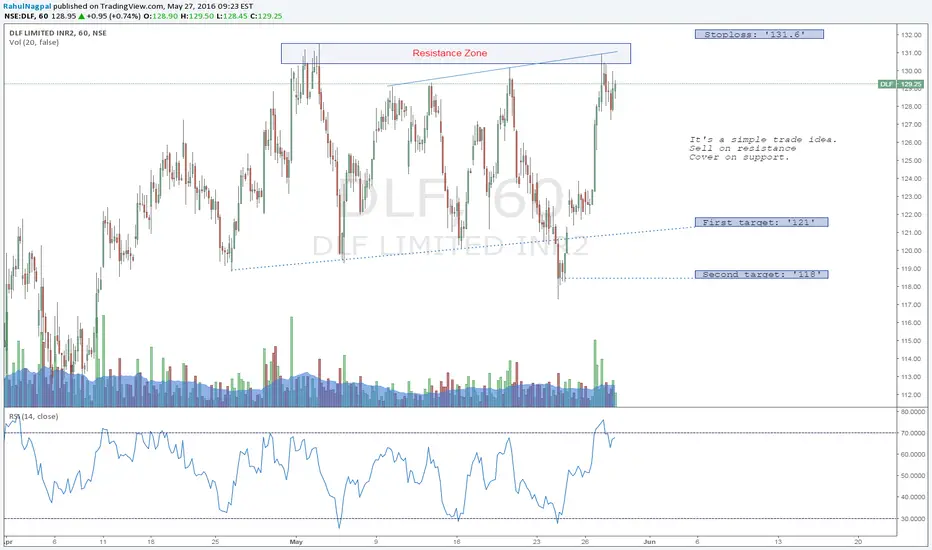Click the Jun date label on the time axis

(649, 542)
